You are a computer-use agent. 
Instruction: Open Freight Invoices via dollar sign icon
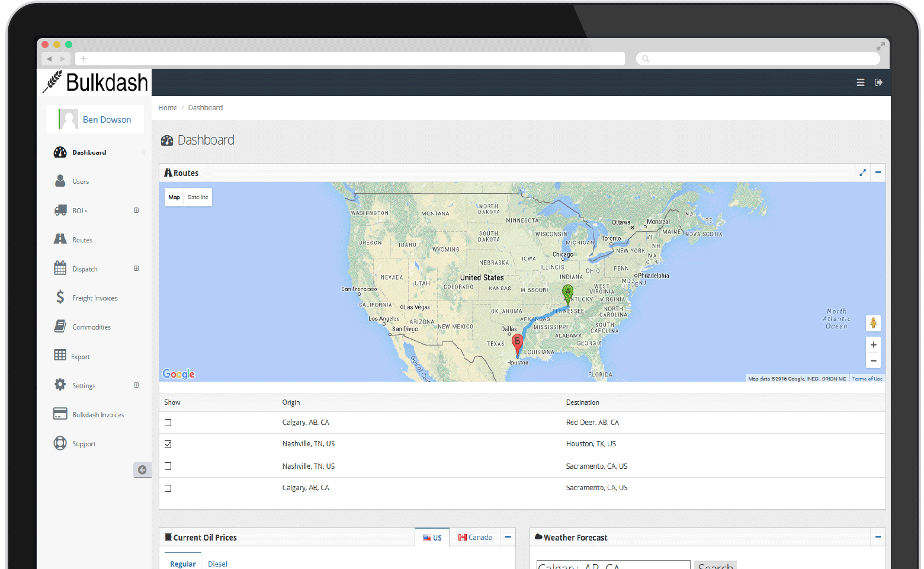pyautogui.click(x=60, y=298)
